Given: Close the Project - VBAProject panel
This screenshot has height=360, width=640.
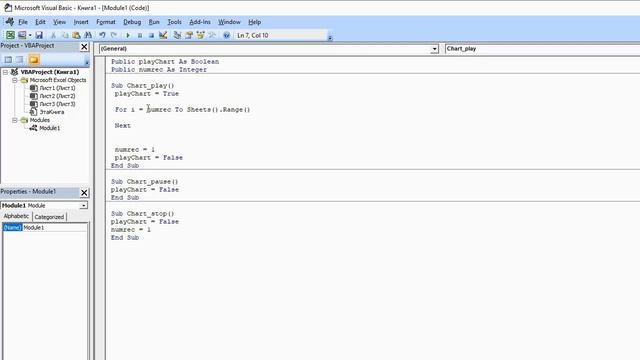Looking at the screenshot, I should [x=84, y=47].
